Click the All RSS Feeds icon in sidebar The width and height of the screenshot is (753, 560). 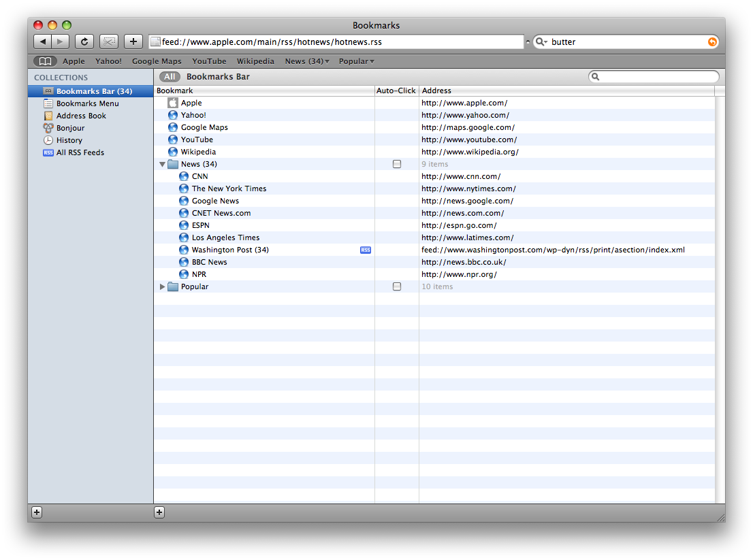(x=48, y=152)
